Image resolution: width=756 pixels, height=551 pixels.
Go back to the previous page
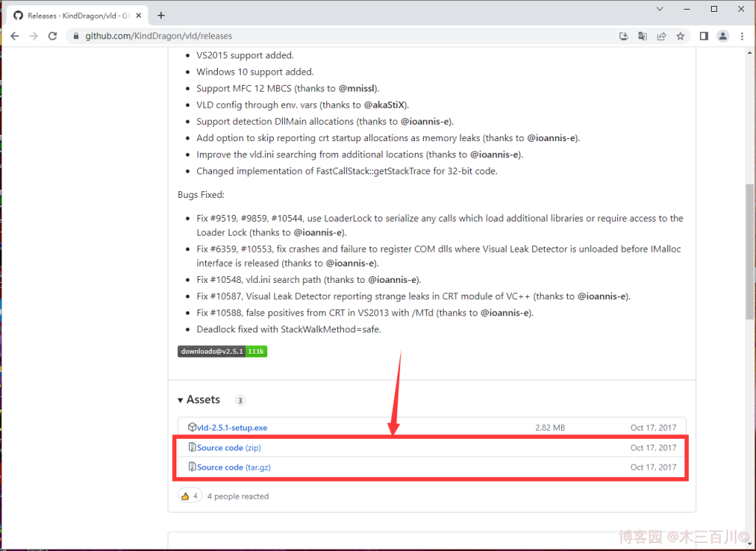coord(15,35)
